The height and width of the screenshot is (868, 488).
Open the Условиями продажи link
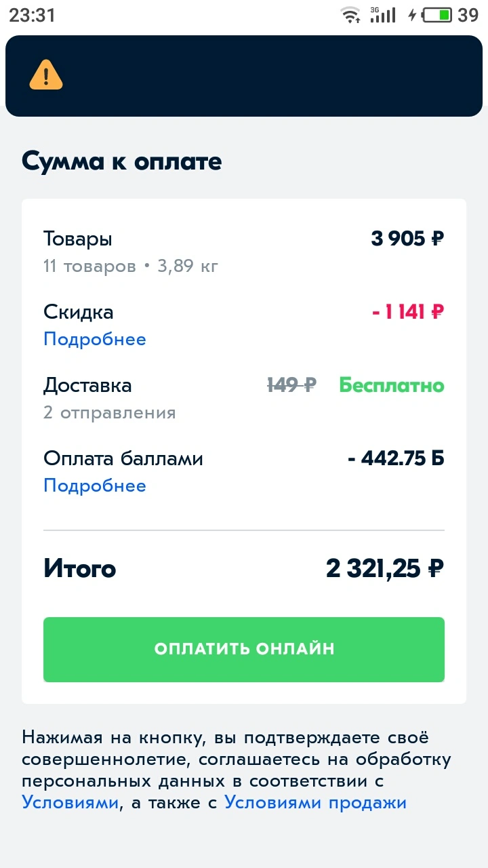(315, 803)
